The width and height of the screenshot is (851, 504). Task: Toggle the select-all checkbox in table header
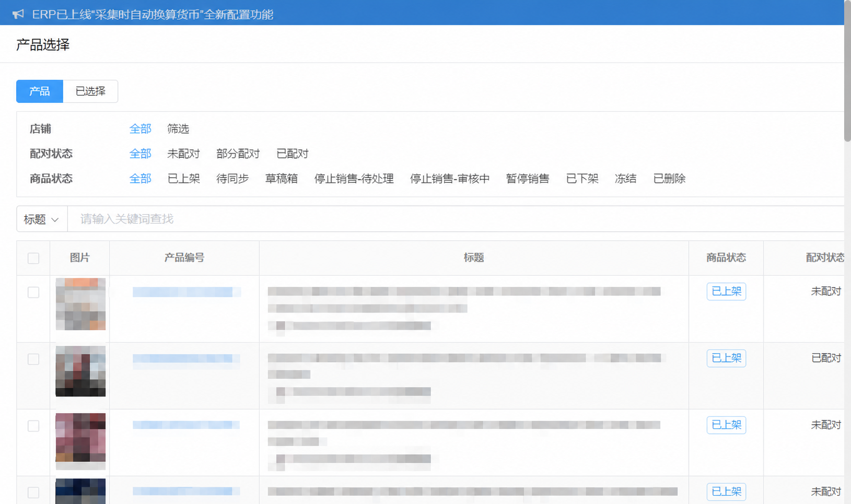[x=33, y=258]
